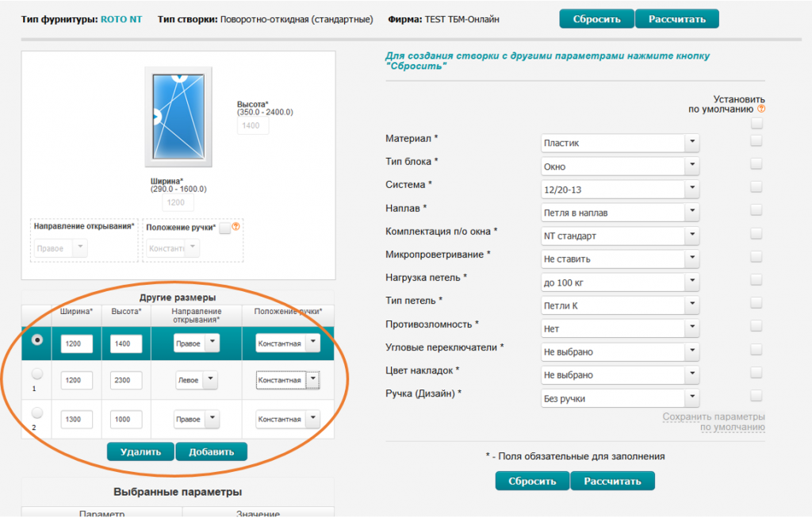The height and width of the screenshot is (518, 812).
Task: Tick the default checkbox next to Материал
Action: coord(756,140)
